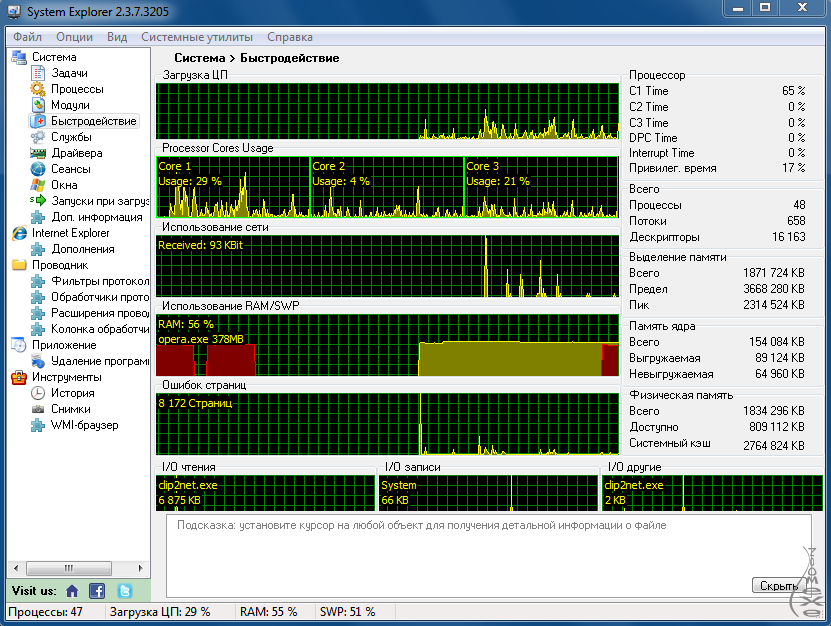
Task: Click the C1 Time value 65 %
Action: coord(793,91)
